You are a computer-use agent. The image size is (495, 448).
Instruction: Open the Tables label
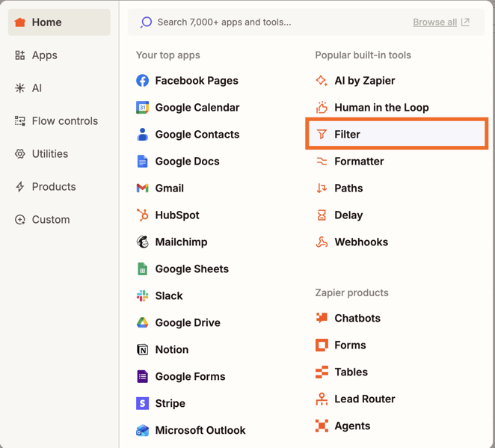(351, 372)
